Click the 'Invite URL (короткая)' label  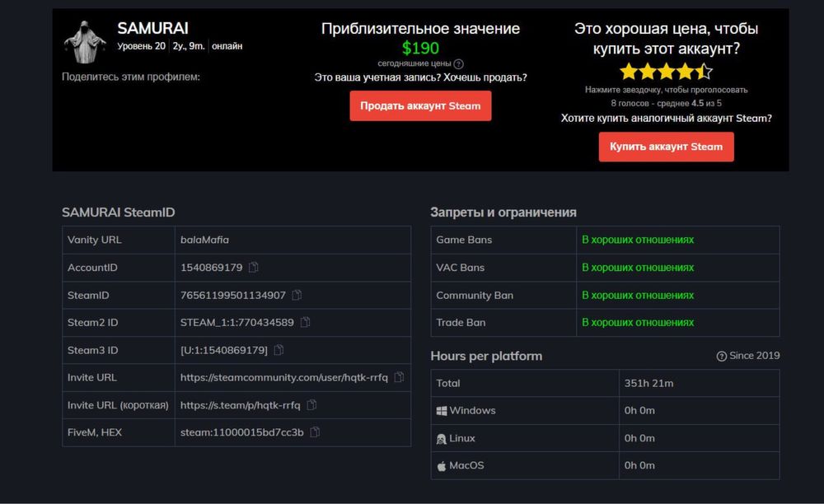118,405
